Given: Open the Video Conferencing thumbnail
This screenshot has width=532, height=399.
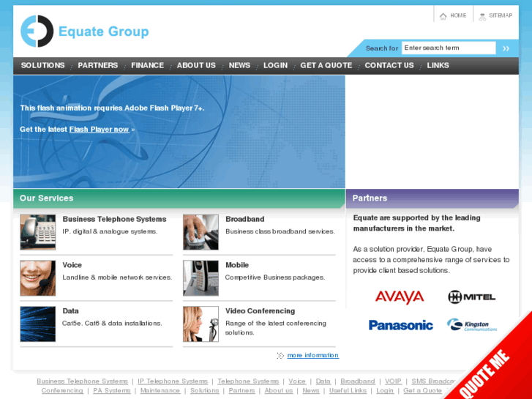Looking at the screenshot, I should point(201,324).
